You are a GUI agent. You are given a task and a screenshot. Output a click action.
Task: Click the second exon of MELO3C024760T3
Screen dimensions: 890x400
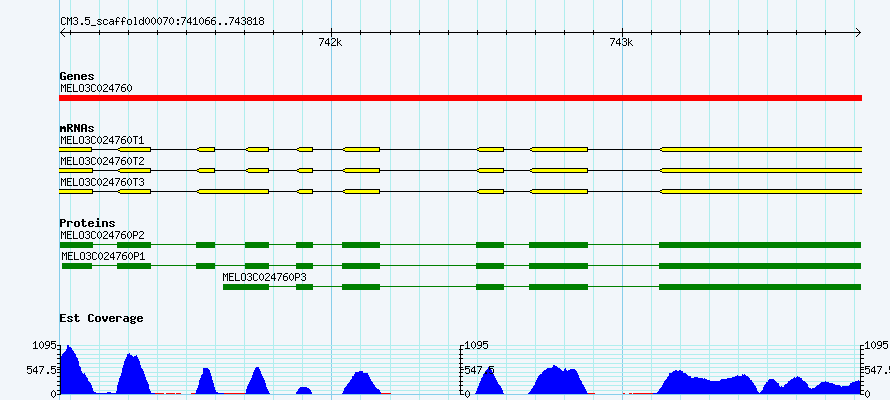[x=134, y=192]
